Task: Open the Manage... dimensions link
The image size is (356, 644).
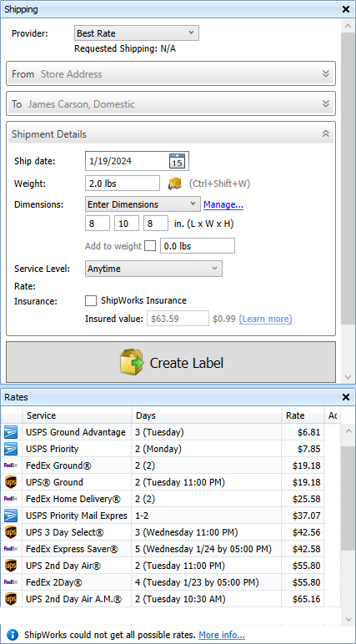Action: (x=223, y=204)
